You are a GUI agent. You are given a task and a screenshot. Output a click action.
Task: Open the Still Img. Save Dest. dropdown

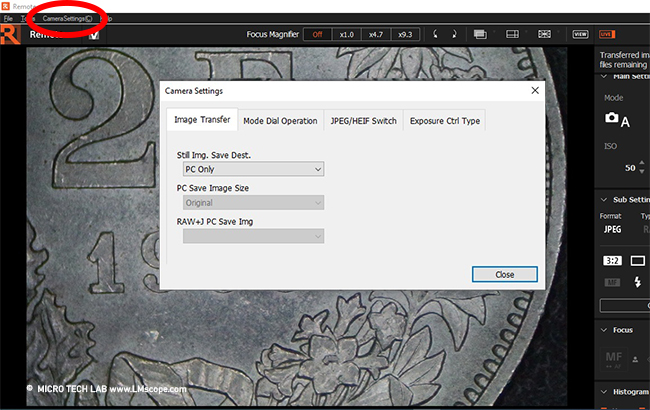(253, 169)
